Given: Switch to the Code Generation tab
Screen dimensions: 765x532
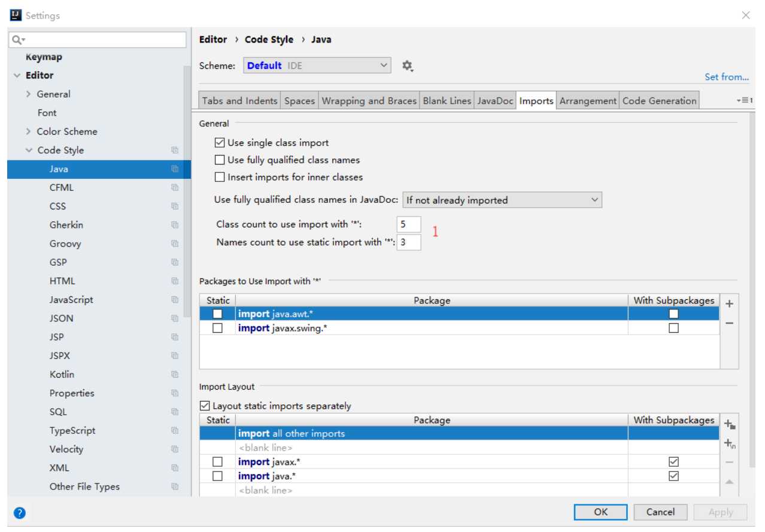Looking at the screenshot, I should point(659,101).
